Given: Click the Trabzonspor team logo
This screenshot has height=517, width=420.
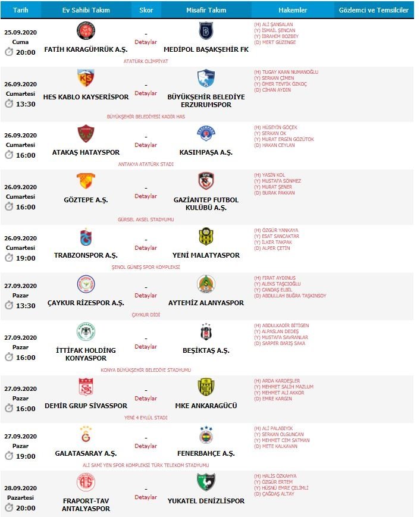Looking at the screenshot, I should (86, 237).
